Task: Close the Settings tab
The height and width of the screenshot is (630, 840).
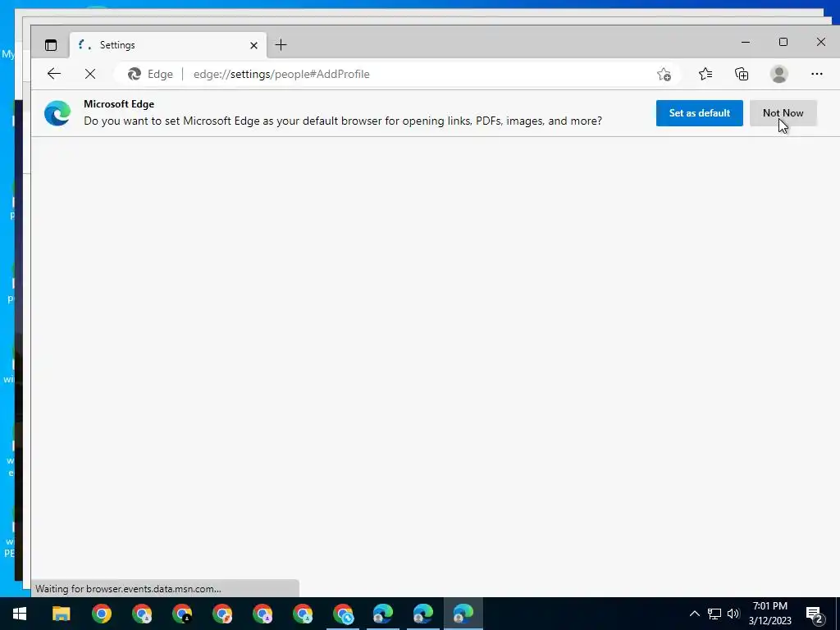Action: click(x=254, y=46)
